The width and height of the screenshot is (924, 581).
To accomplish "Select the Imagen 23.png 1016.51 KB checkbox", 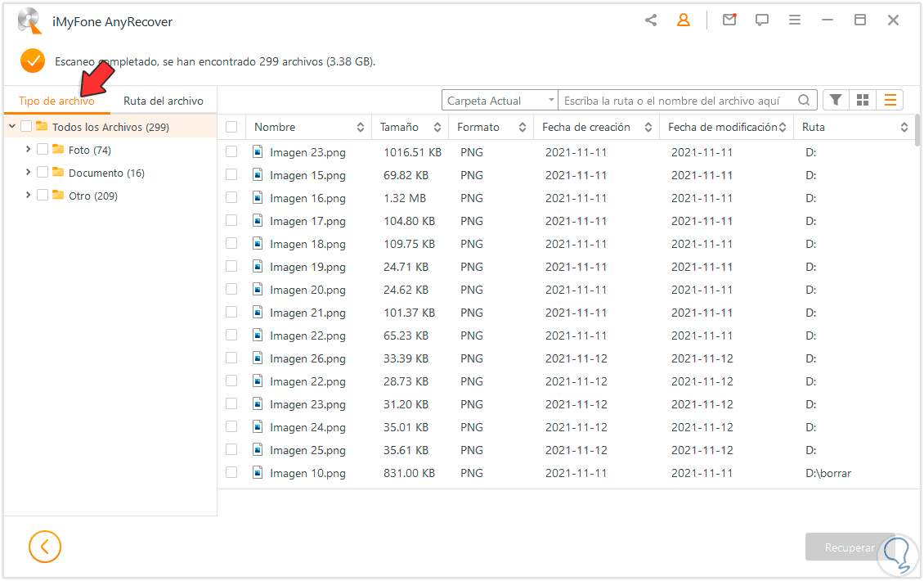I will coord(231,152).
